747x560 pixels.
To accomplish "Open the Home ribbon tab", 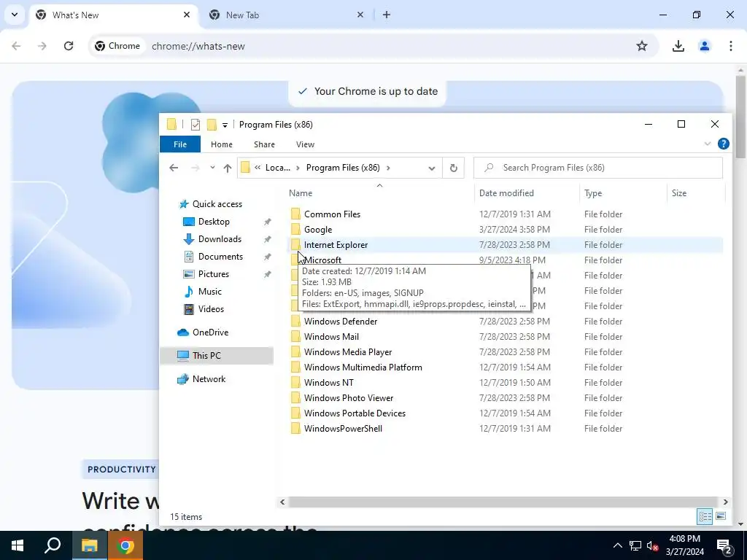I will [x=222, y=144].
